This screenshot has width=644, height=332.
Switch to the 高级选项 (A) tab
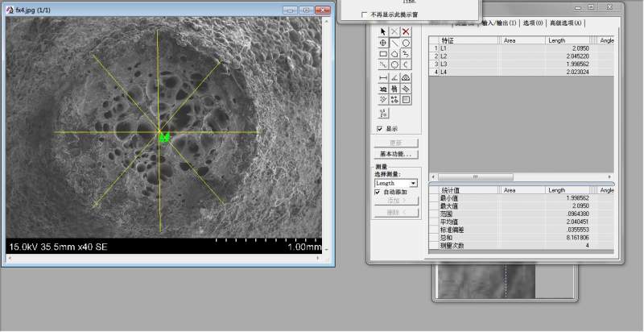point(566,23)
